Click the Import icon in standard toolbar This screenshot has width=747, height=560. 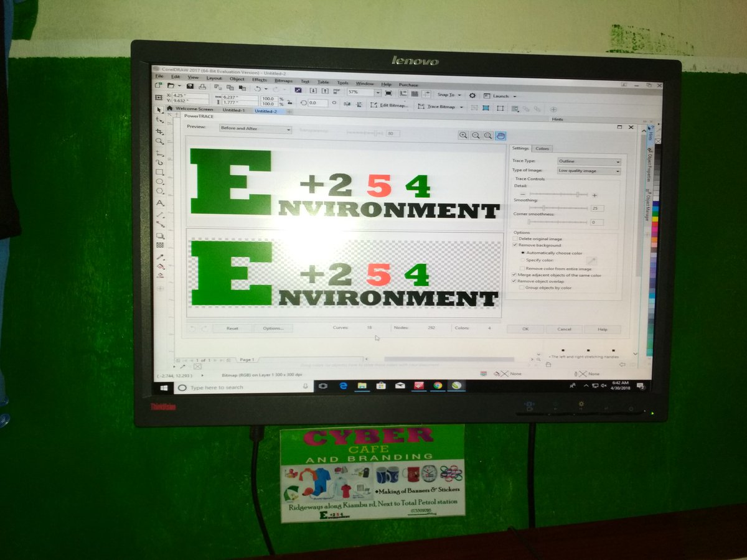(x=313, y=90)
